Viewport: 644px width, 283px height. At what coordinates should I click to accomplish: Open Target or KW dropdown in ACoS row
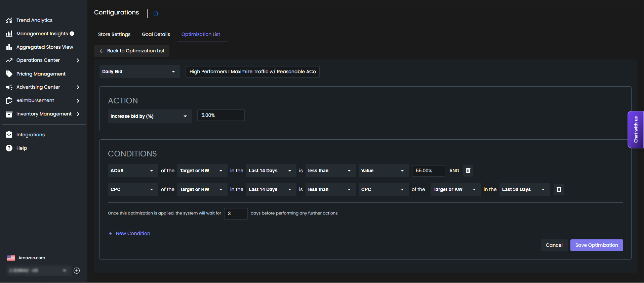[x=202, y=171]
